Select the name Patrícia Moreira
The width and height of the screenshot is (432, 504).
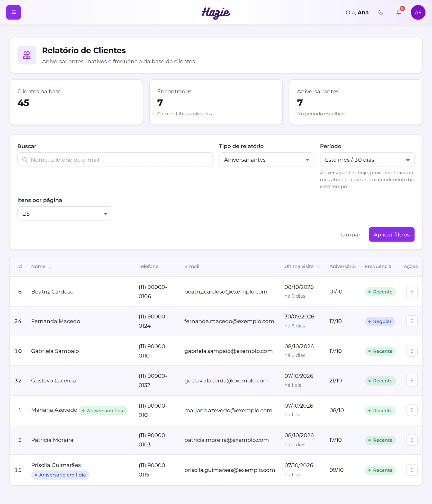coord(52,440)
